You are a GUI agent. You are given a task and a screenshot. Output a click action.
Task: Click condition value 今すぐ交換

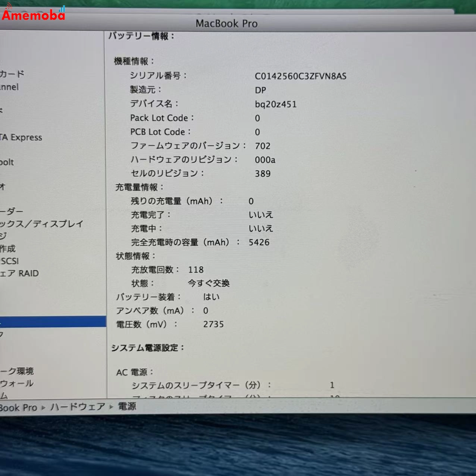pyautogui.click(x=209, y=283)
